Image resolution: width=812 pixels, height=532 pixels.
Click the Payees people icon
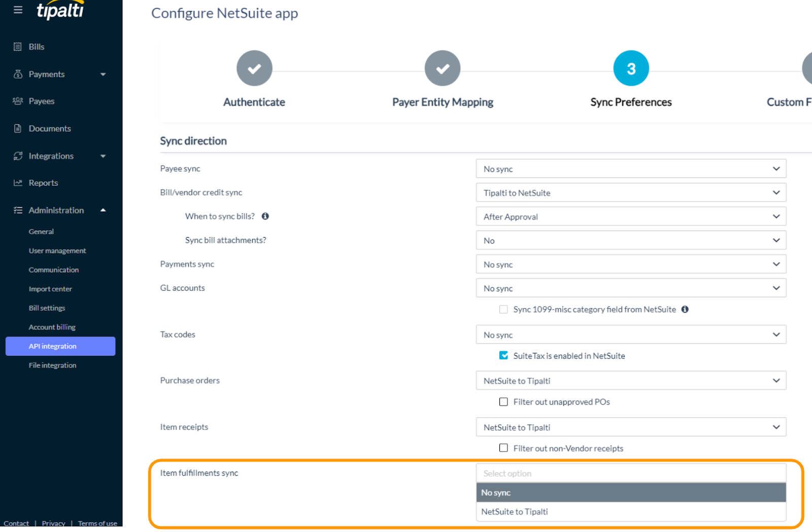(x=18, y=101)
